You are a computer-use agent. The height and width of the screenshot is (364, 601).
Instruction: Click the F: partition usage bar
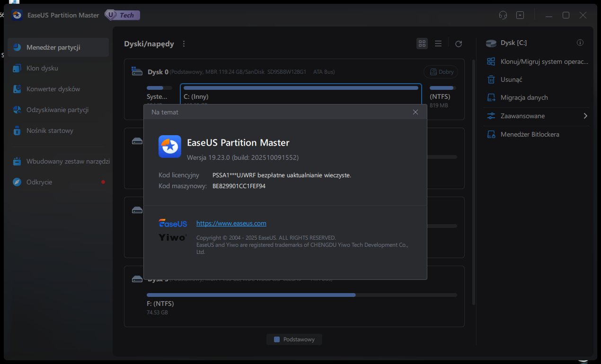pyautogui.click(x=302, y=295)
